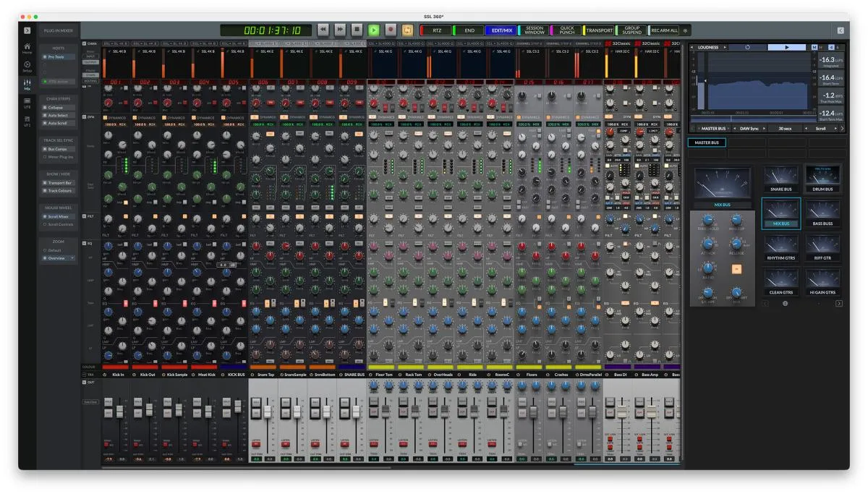This screenshot has width=868, height=494.
Task: Click the green Play transport button
Action: [x=373, y=30]
